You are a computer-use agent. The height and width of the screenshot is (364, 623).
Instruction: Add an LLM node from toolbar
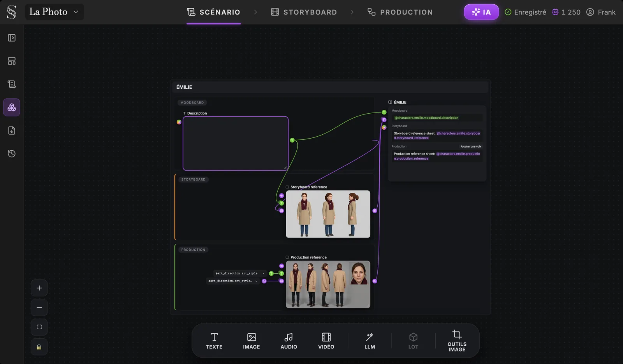click(x=370, y=341)
